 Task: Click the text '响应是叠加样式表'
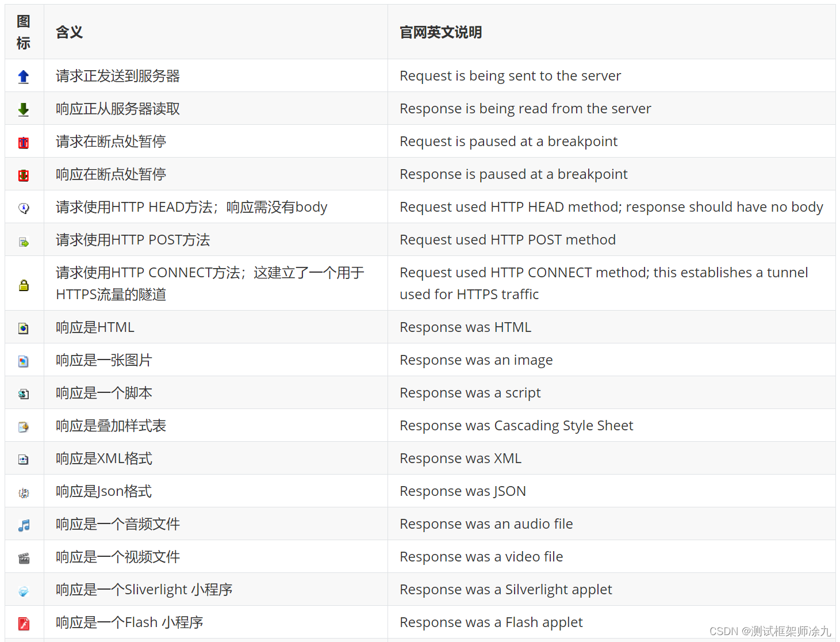pyautogui.click(x=111, y=426)
